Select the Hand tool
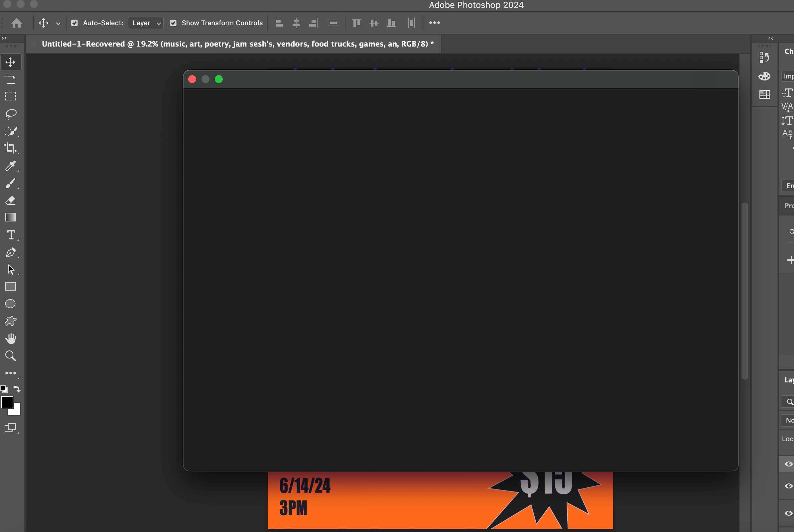The image size is (794, 532). pos(11,338)
